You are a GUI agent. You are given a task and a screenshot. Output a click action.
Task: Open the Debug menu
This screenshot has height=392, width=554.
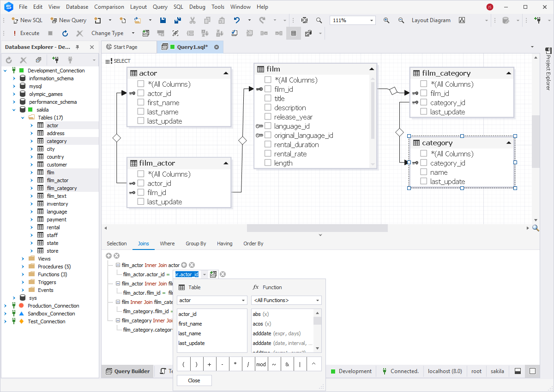click(x=198, y=7)
